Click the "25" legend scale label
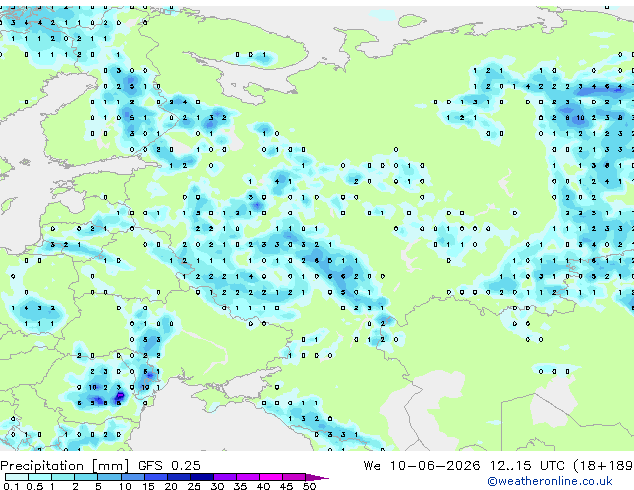 point(194,486)
